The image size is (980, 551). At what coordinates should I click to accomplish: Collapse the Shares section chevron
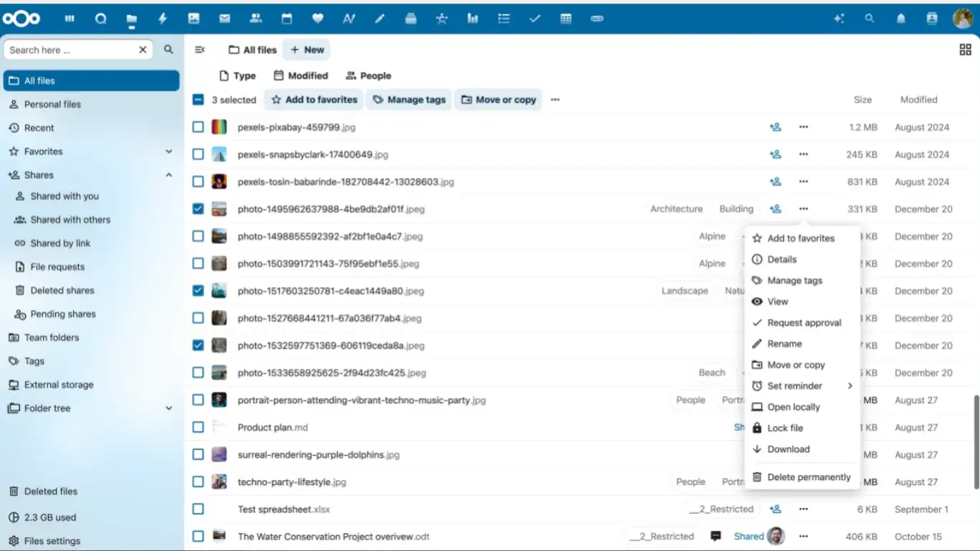click(x=169, y=175)
